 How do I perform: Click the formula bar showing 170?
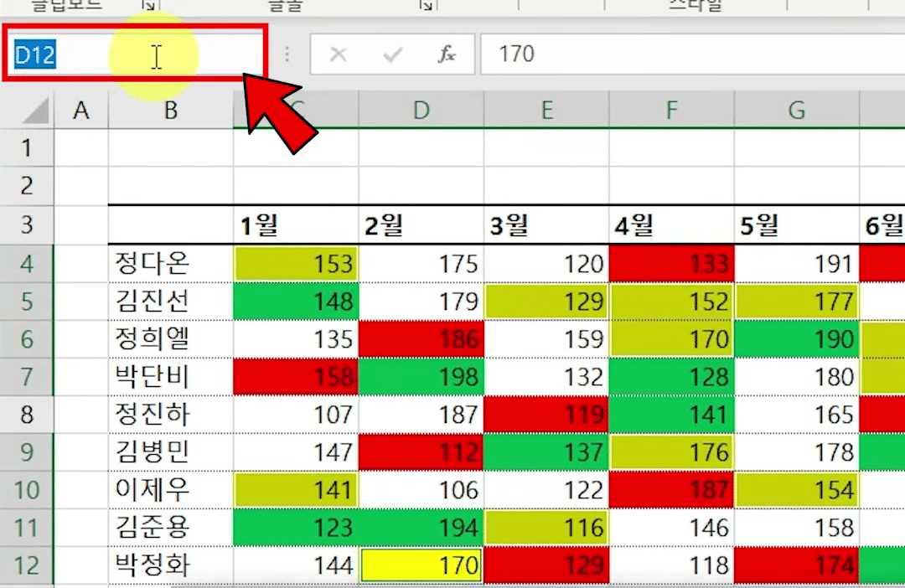point(693,54)
